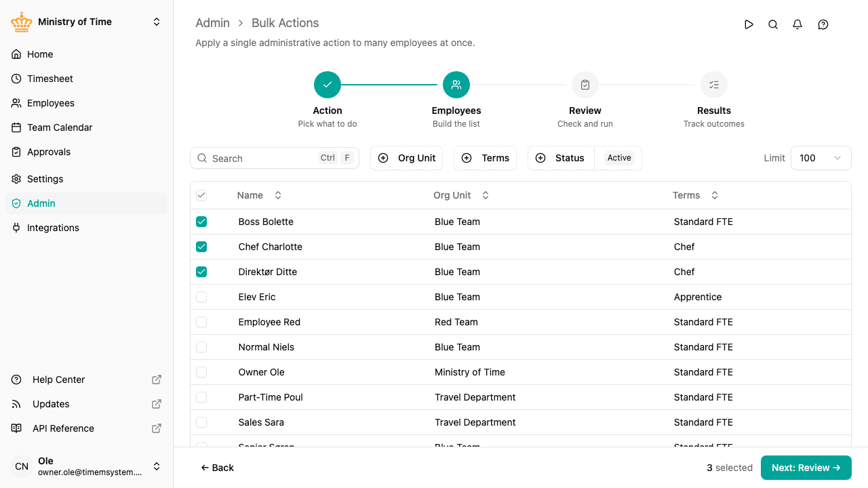Select Normal Niels checkbox
Image resolution: width=868 pixels, height=488 pixels.
(201, 347)
